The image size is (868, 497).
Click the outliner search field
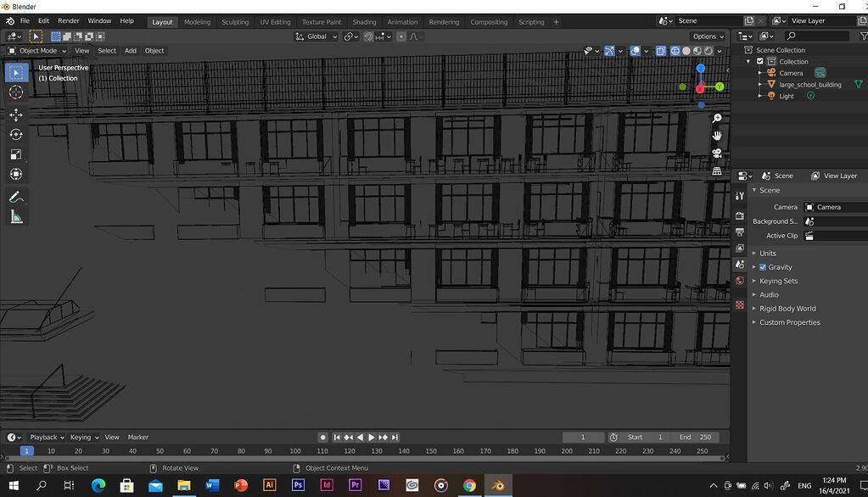click(x=816, y=36)
